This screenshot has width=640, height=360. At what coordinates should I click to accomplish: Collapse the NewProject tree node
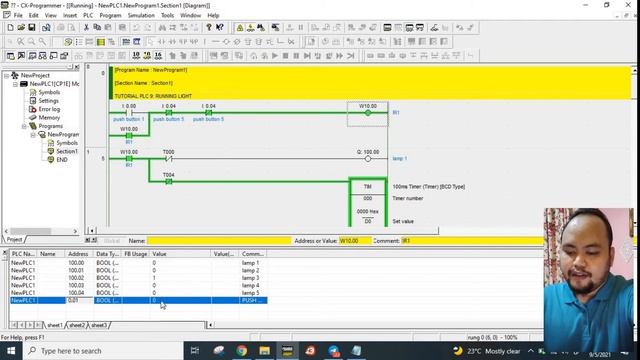click(7, 76)
